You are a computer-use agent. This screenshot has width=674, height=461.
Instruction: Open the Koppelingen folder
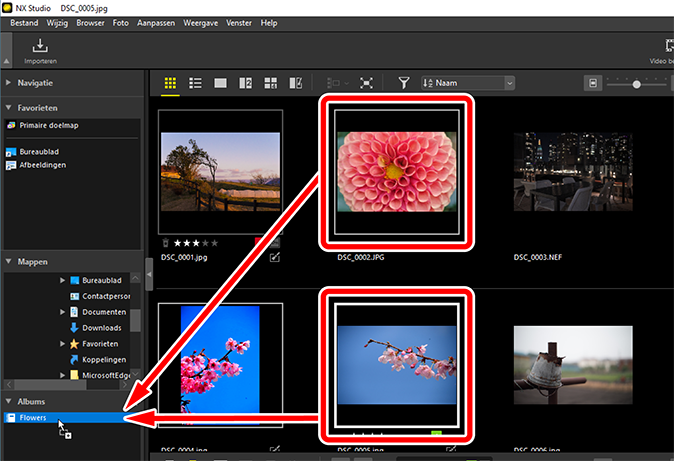click(104, 360)
